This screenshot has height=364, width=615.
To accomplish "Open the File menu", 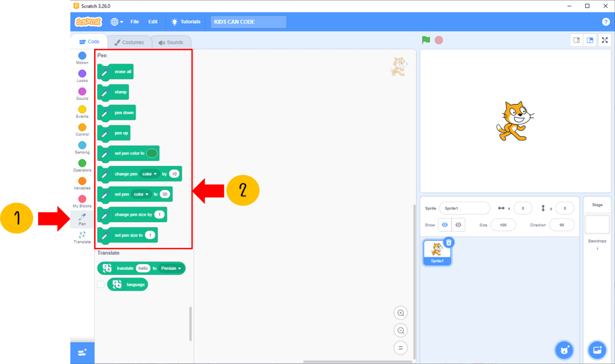I will pos(135,22).
